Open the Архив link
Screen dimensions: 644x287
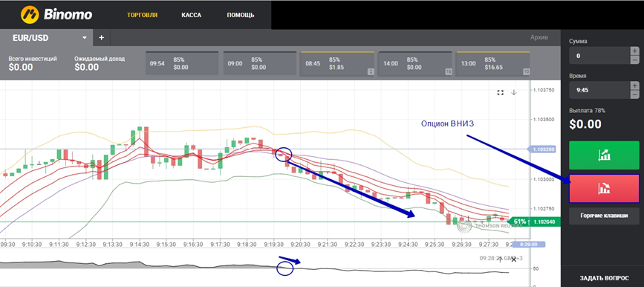pos(539,38)
